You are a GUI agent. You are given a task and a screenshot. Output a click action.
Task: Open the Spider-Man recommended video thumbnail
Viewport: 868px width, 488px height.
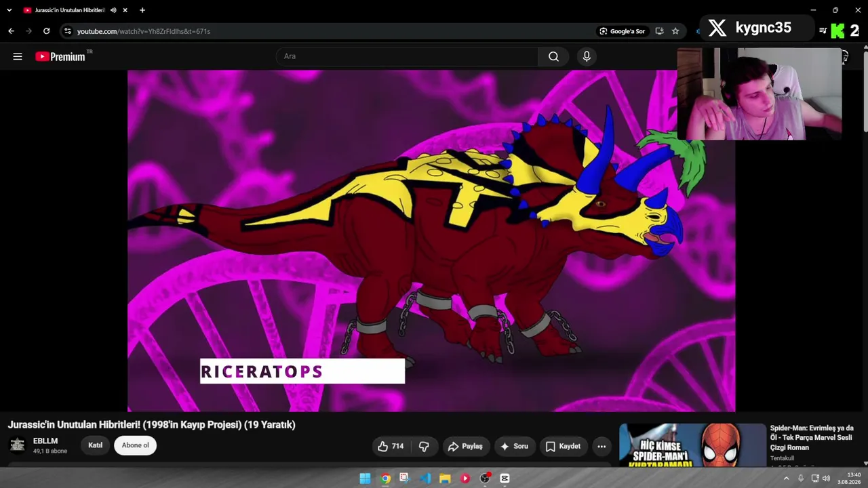coord(692,445)
